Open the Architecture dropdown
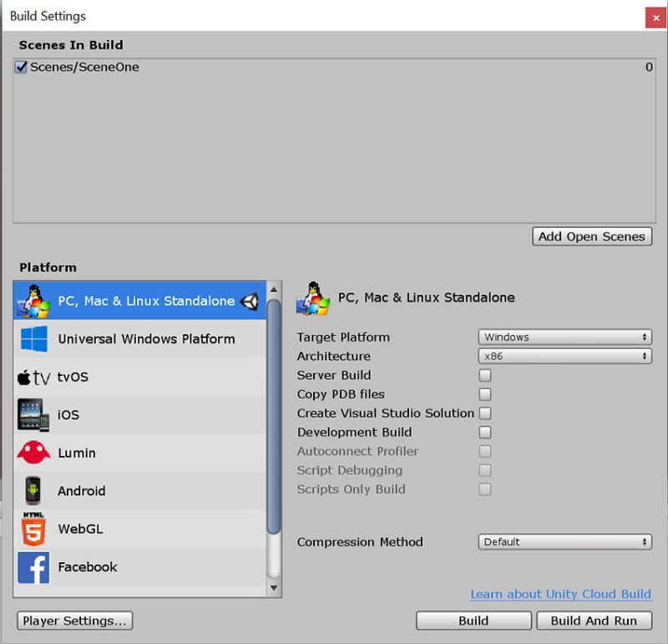Screen dimensions: 668x644 point(564,356)
